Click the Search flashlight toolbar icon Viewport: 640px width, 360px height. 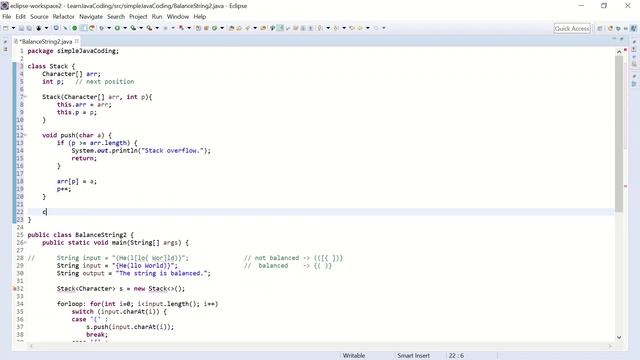coord(248,28)
